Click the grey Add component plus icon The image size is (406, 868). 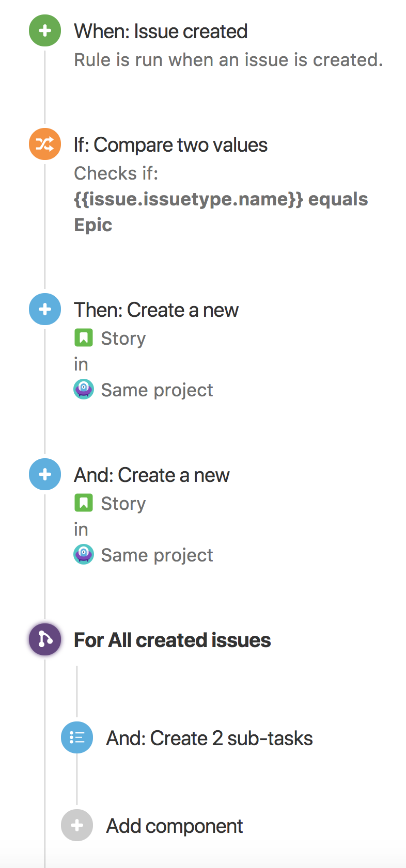(x=77, y=825)
